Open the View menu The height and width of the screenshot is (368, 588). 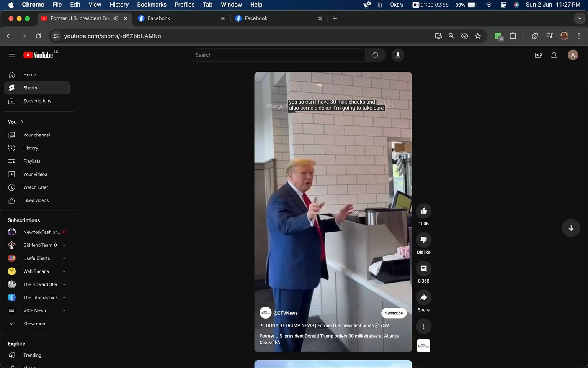pos(95,5)
